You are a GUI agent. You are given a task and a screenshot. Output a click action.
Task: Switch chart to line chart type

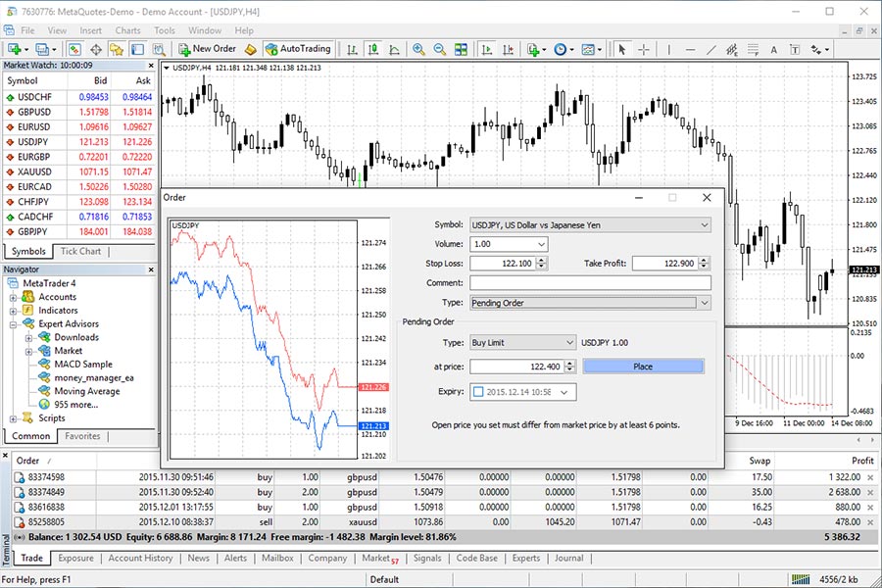click(x=395, y=50)
